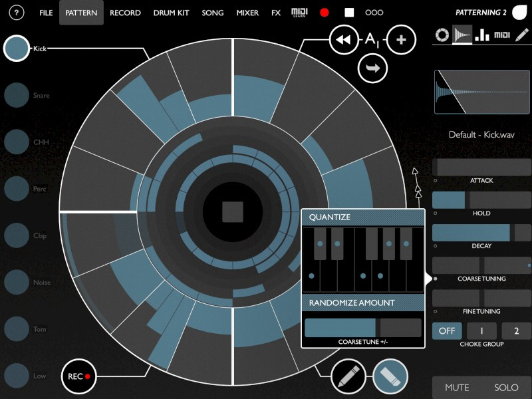Screen dimensions: 532x399
Task: Click the curved arrow pattern button
Action: 372,68
